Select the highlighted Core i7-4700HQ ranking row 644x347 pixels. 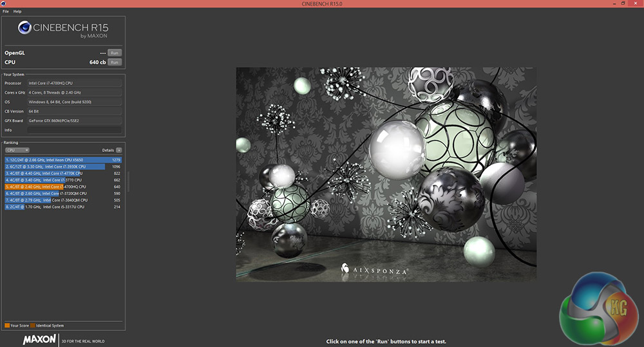[x=63, y=187]
